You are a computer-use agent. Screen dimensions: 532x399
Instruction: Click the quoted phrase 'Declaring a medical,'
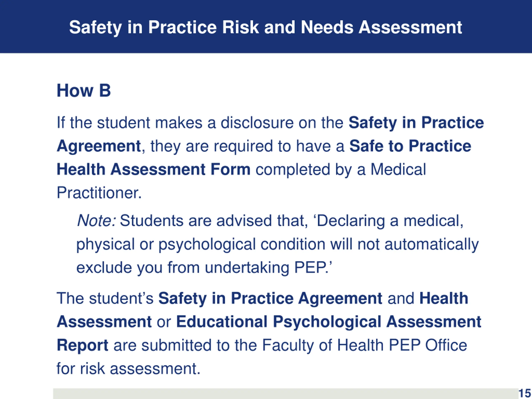390,220
